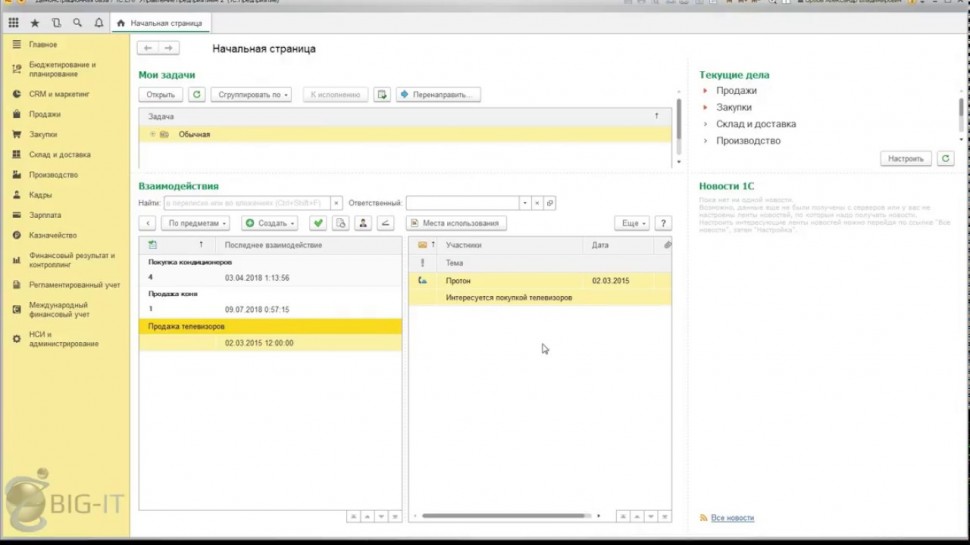Click the help question mark button
The height and width of the screenshot is (545, 970).
coord(662,223)
